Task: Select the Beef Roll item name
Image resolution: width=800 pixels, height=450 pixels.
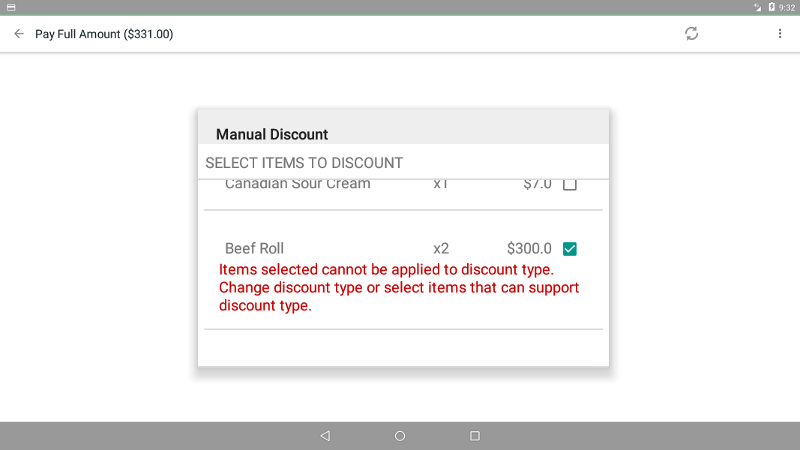Action: (x=254, y=248)
